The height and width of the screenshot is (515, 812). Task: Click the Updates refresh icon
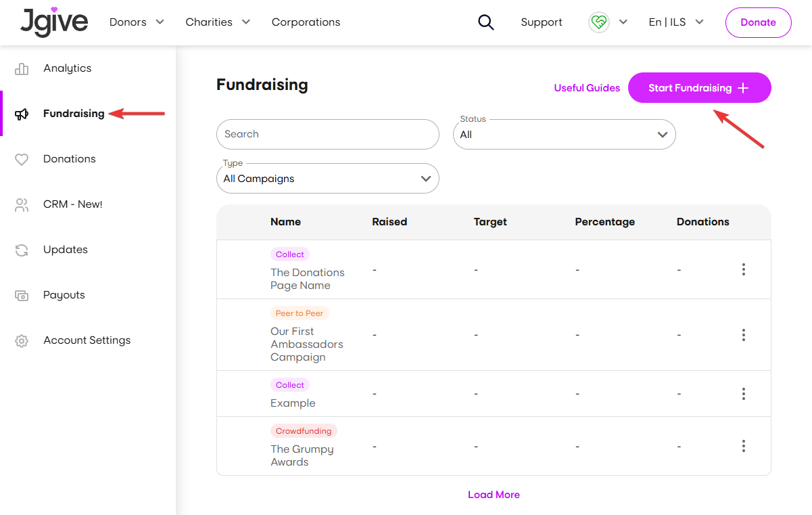coord(22,250)
